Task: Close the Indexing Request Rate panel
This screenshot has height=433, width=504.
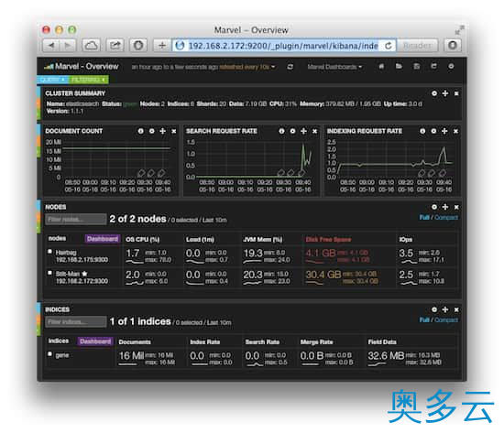Action: point(455,132)
